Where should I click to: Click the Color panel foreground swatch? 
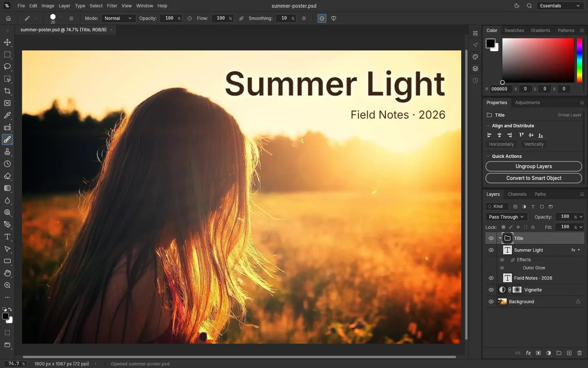490,43
